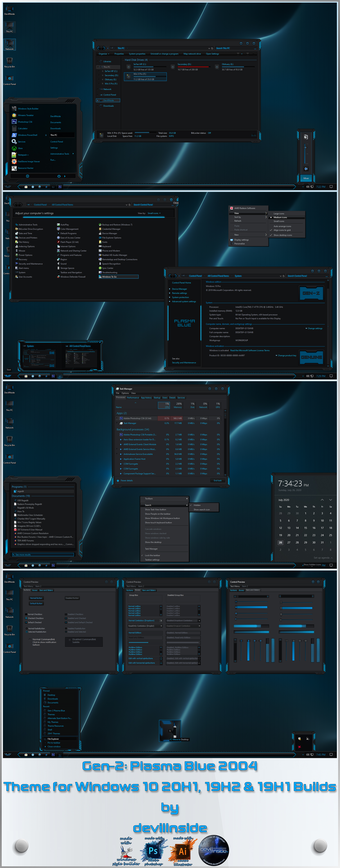Click the power icon in Start menu

[x=59, y=176]
